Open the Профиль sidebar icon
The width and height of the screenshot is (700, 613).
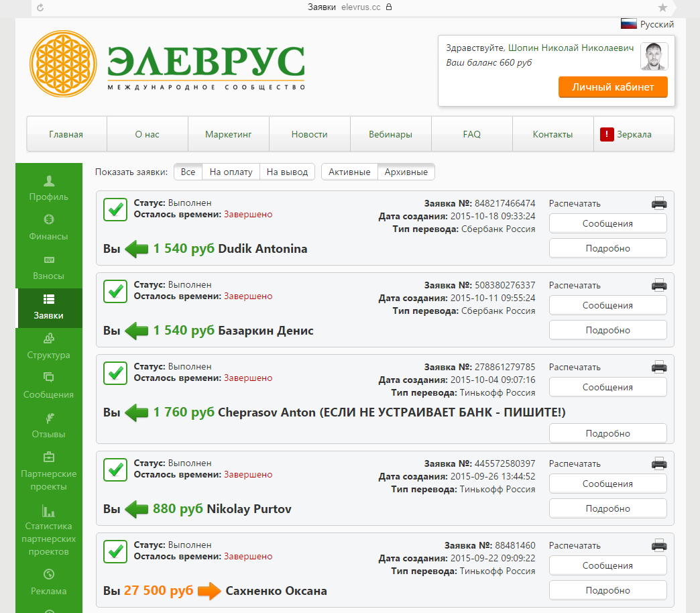[49, 181]
